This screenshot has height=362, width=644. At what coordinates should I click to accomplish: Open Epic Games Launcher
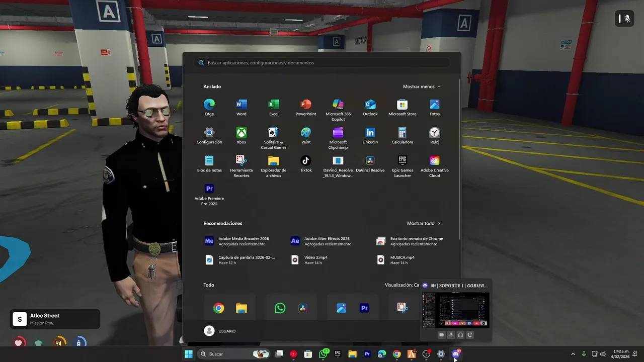[x=403, y=166]
